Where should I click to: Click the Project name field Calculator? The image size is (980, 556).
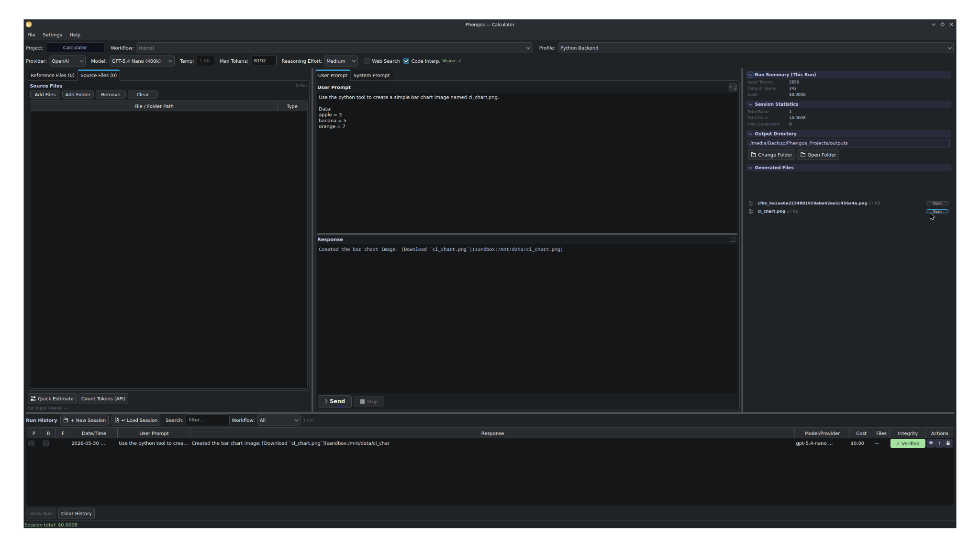click(75, 48)
